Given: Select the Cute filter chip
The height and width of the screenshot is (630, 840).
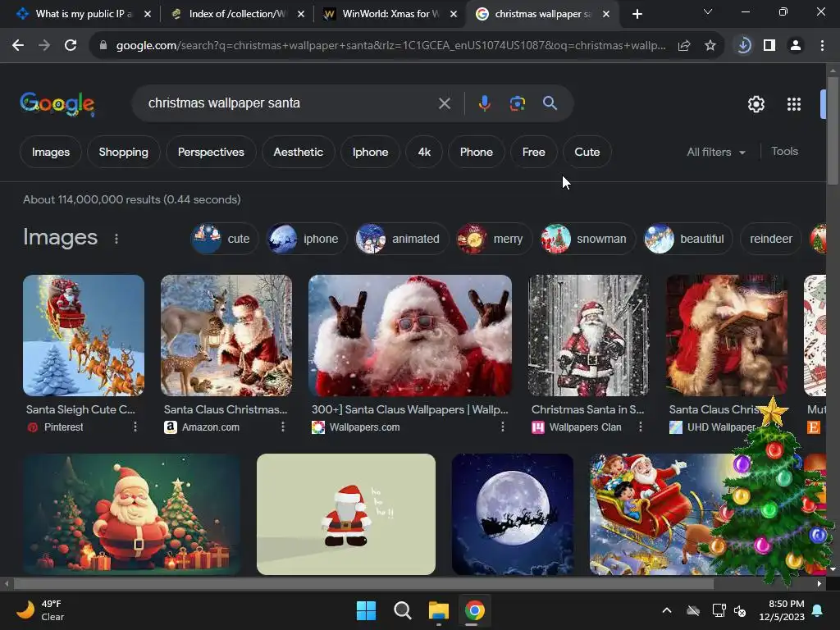Looking at the screenshot, I should click(587, 152).
